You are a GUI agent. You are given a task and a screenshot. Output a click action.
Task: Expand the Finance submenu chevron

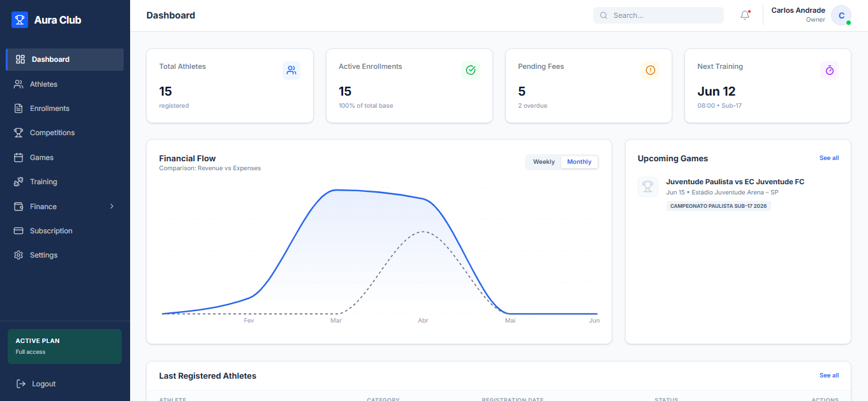point(112,207)
